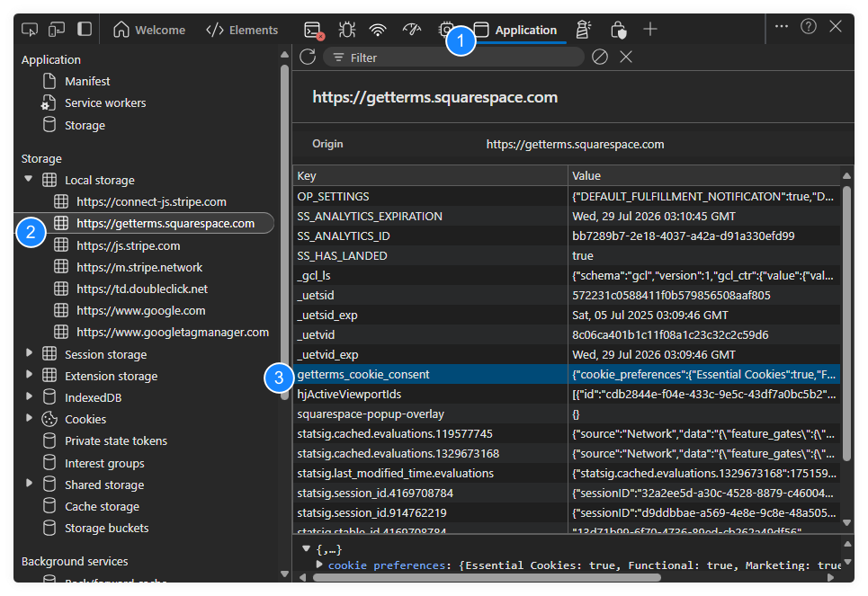Screen dimensions: 868x596
Task: Click the preview pane horizontal scrollbar
Action: (488, 577)
